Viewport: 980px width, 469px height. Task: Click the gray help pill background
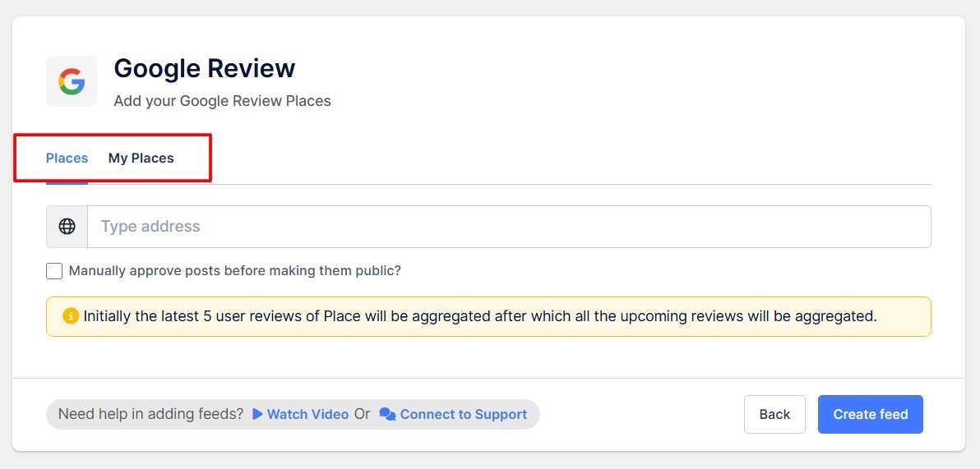tap(533, 415)
